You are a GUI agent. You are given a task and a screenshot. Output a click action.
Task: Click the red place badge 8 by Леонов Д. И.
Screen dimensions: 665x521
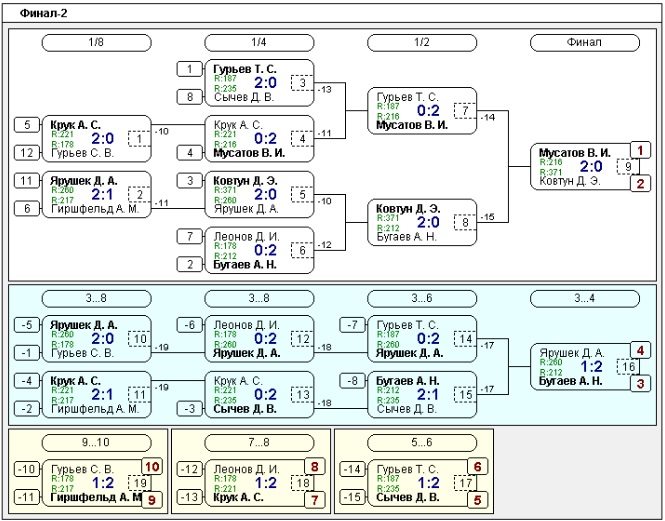pos(315,467)
